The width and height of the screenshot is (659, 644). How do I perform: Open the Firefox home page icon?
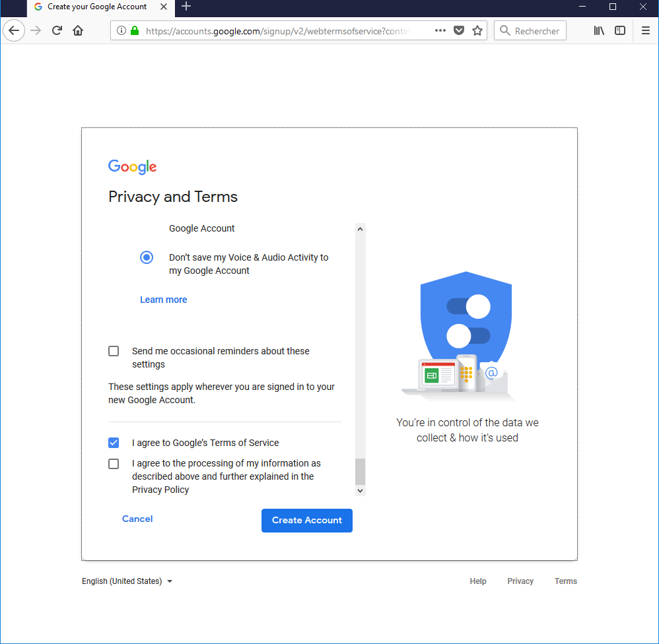tap(78, 30)
